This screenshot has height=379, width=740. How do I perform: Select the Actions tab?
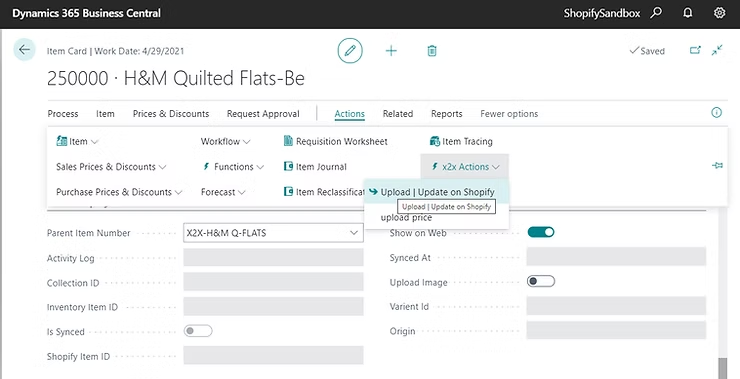pos(350,114)
